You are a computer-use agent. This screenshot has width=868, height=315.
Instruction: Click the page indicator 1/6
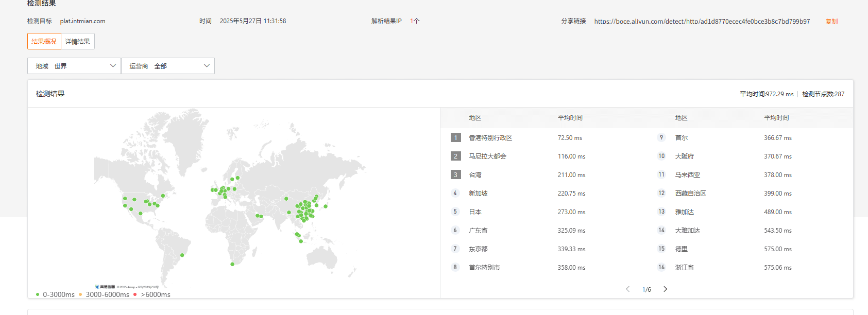click(x=646, y=290)
